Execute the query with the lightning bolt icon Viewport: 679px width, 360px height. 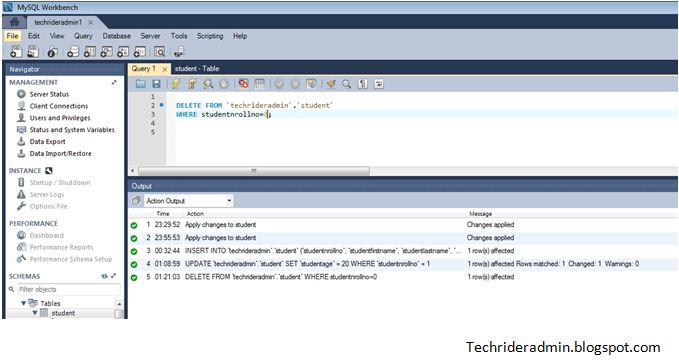pos(176,84)
